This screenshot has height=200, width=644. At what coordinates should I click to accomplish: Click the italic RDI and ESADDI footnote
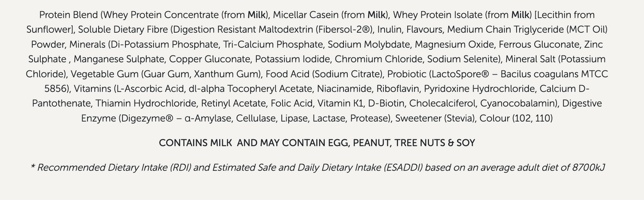pos(317,168)
